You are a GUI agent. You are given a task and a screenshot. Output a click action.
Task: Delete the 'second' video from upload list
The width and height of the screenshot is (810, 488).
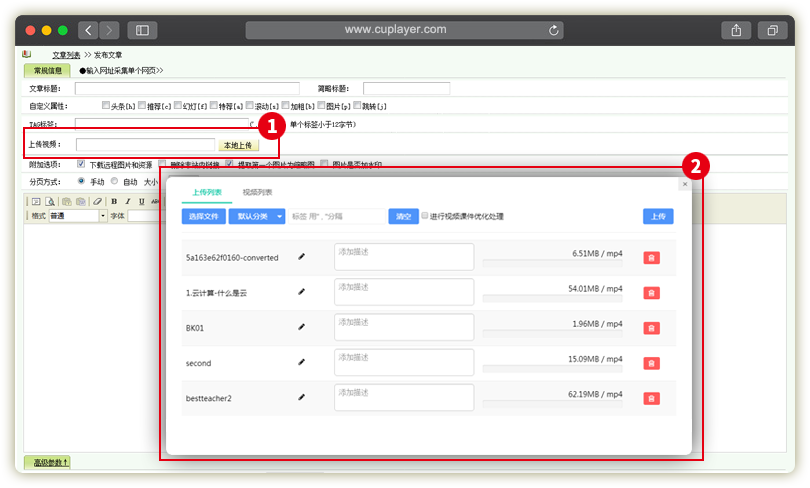pyautogui.click(x=651, y=363)
